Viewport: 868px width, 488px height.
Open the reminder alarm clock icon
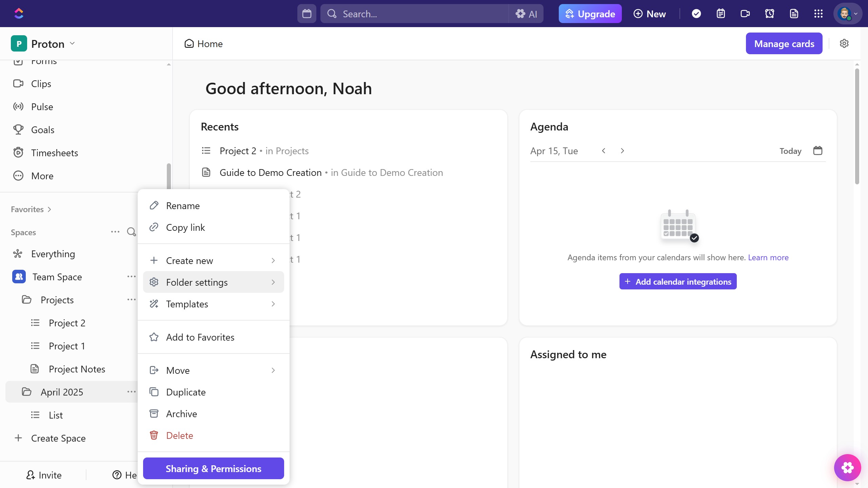pos(769,14)
